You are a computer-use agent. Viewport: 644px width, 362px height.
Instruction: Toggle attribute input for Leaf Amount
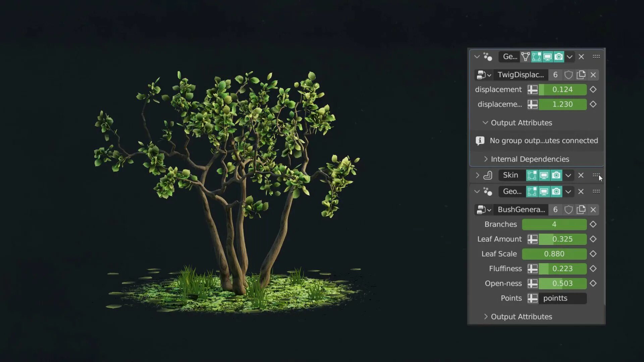pyautogui.click(x=532, y=239)
